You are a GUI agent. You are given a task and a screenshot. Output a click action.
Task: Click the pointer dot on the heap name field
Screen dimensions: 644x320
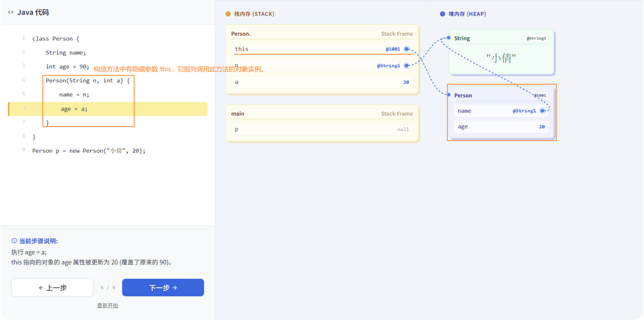pos(542,111)
